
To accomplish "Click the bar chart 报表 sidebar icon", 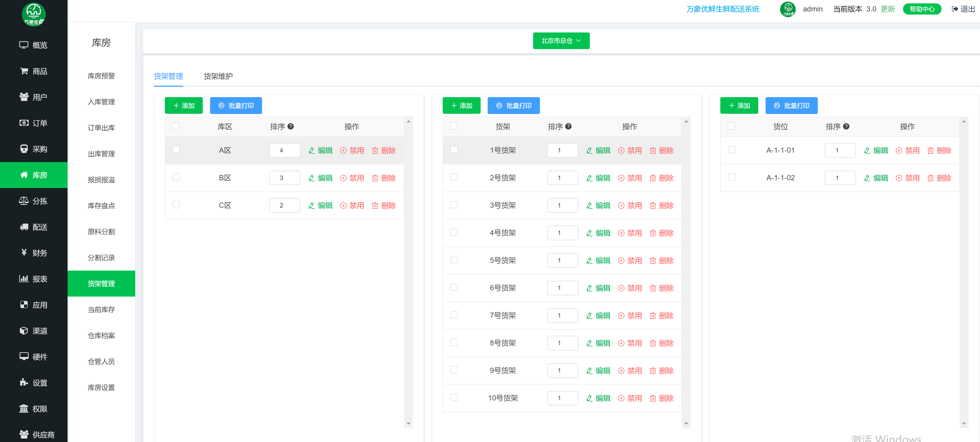I will point(24,279).
